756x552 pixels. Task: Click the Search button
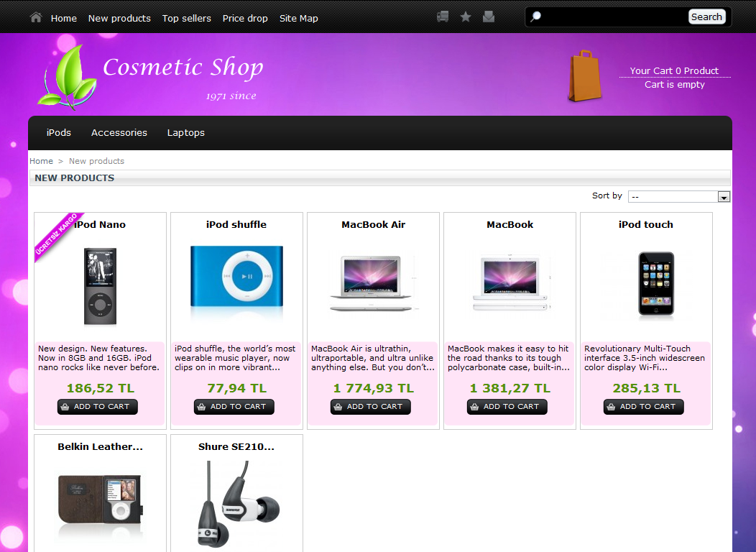coord(706,17)
